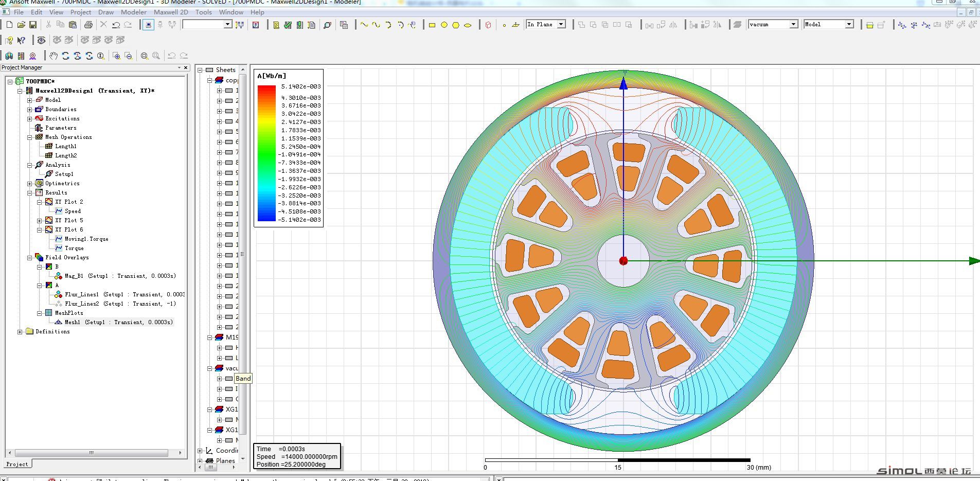
Task: Select the Flux_Lines1 overlay item
Action: tap(124, 295)
